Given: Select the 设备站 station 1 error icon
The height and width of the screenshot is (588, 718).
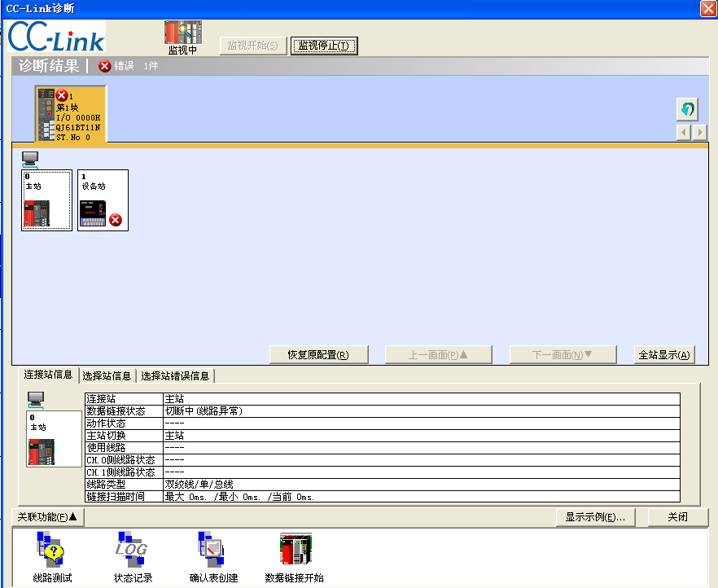Looking at the screenshot, I should 103,200.
